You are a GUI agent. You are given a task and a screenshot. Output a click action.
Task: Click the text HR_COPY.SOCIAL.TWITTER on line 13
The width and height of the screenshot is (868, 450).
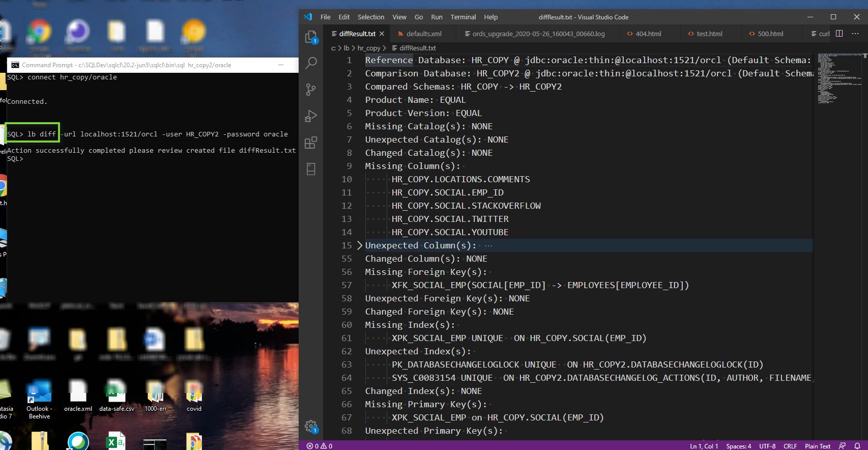450,219
